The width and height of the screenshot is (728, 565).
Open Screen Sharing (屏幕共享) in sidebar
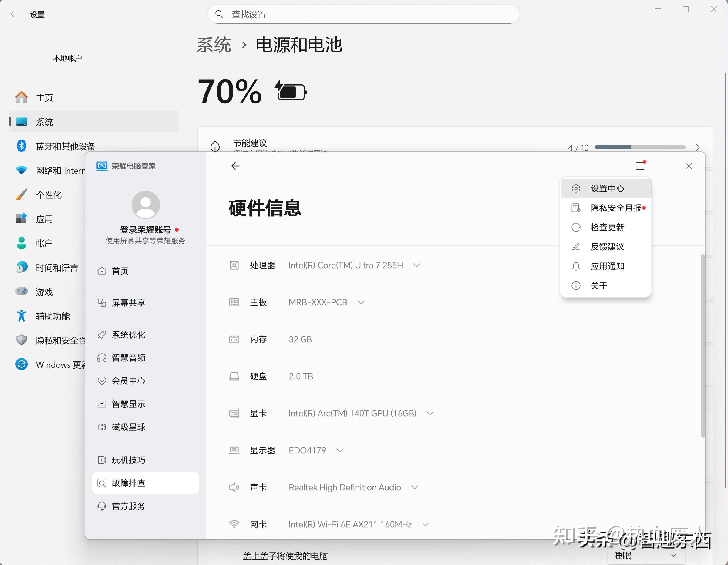(x=128, y=303)
